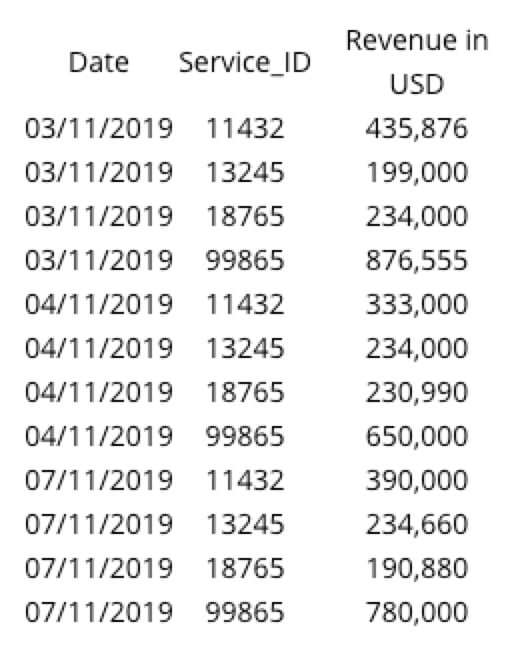The height and width of the screenshot is (654, 530).
Task: Select the revenue cell 190,880
Action: tap(417, 568)
